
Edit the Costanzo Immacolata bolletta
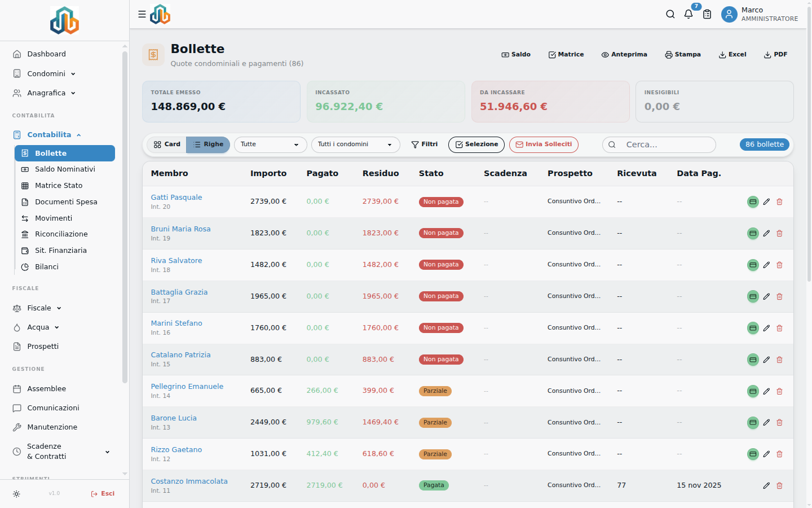pos(766,485)
